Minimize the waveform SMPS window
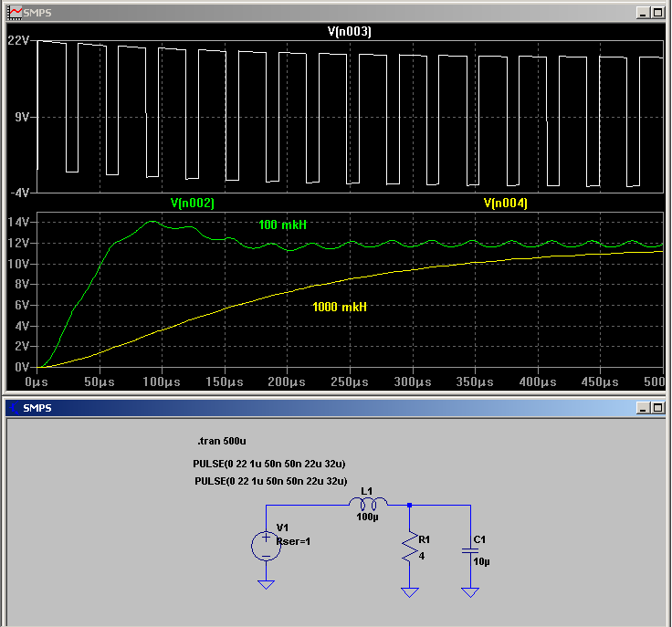This screenshot has width=672, height=627. tap(643, 13)
